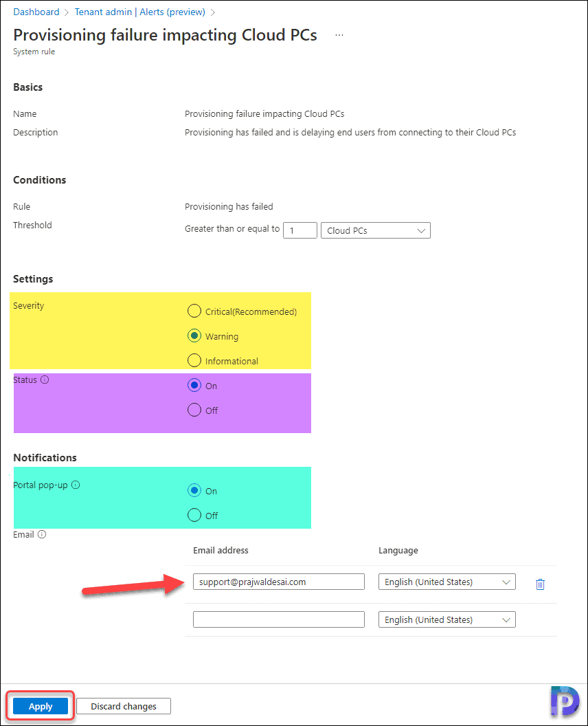Select Critical(Recommended) severity
588x726 pixels.
click(194, 311)
